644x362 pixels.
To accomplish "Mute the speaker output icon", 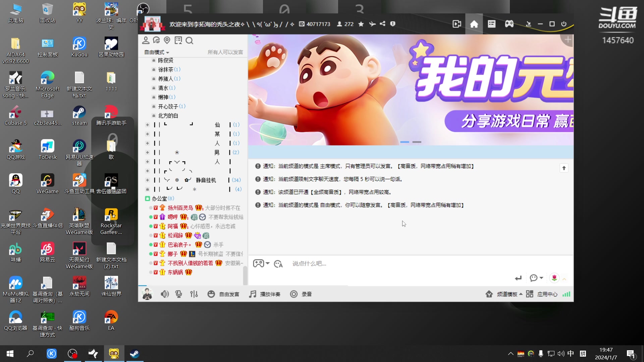I will click(165, 294).
